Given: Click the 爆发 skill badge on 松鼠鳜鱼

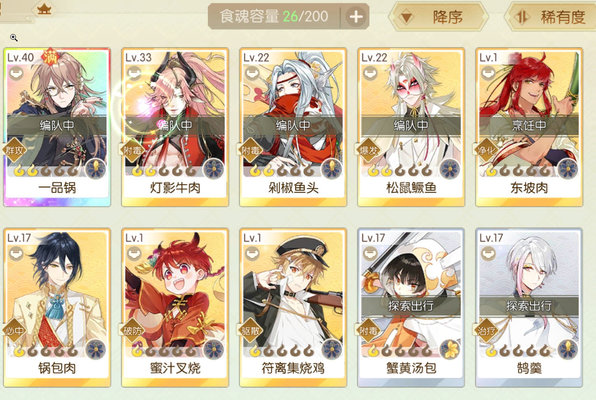Looking at the screenshot, I should pos(368,150).
